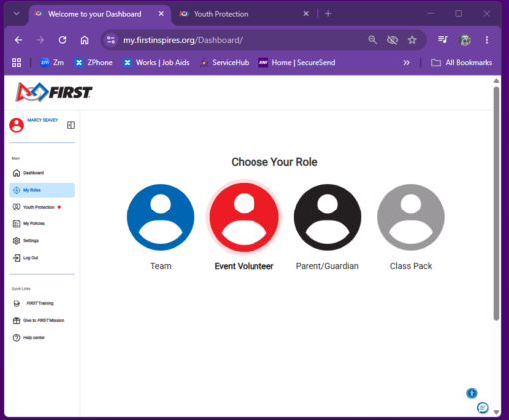509x420 pixels.
Task: Go to Youth Protection sidebar item
Action: 42,207
